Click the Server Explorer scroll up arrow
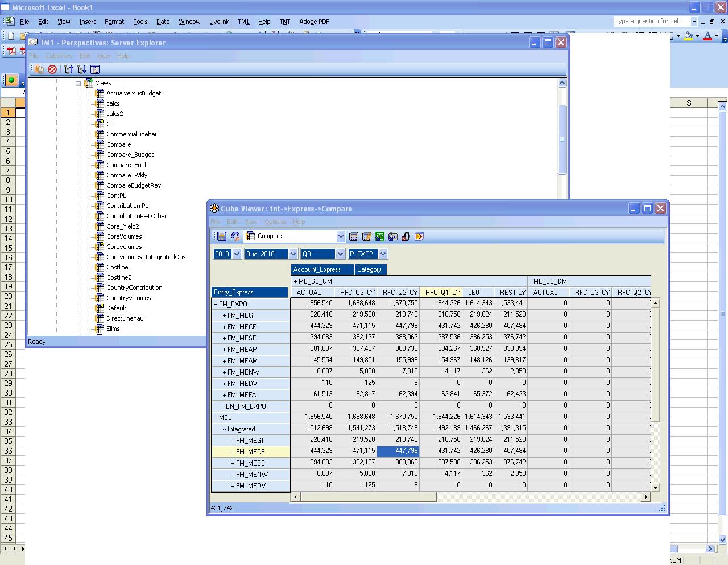The height and width of the screenshot is (565, 728). coord(562,83)
